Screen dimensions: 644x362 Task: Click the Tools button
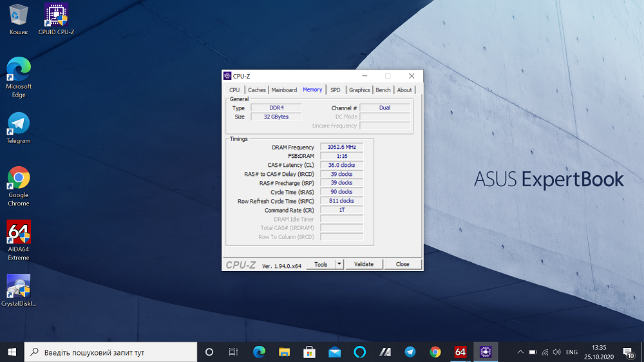tap(321, 264)
